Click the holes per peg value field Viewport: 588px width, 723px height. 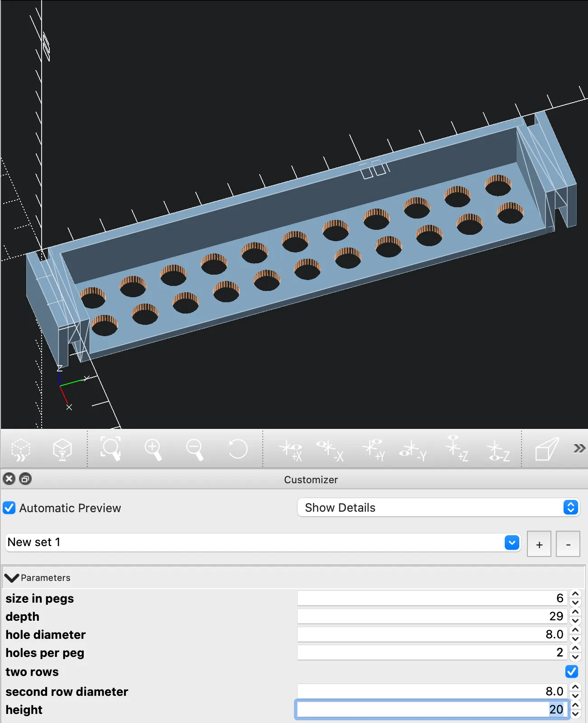432,652
